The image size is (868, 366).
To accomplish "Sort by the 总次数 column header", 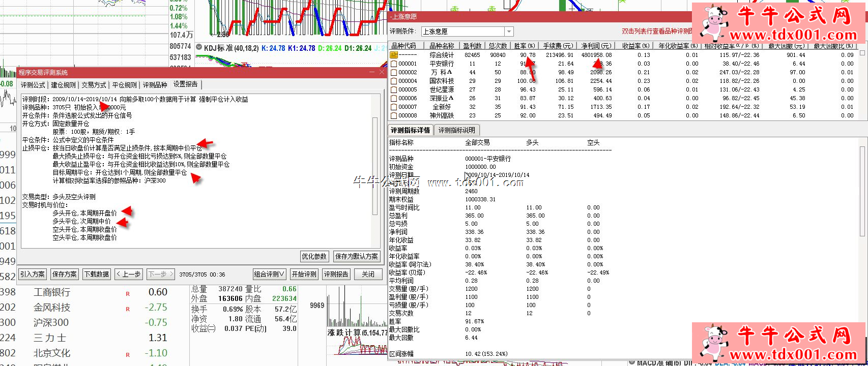I will click(498, 46).
